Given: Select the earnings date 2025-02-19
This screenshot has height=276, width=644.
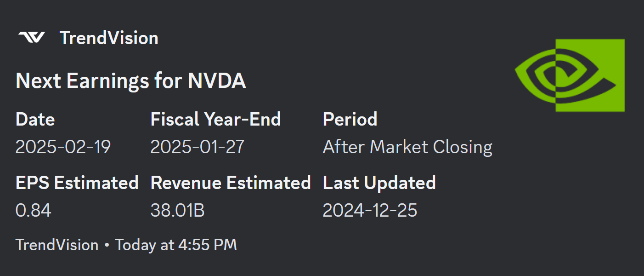Looking at the screenshot, I should point(63,147).
